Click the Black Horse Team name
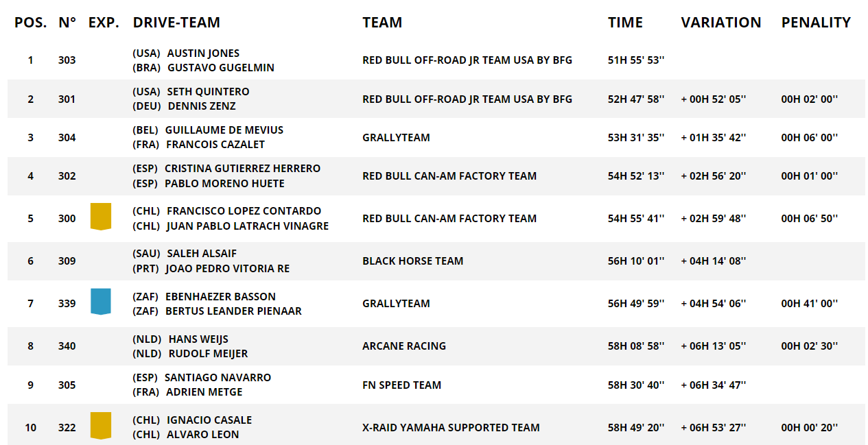 [x=413, y=261]
